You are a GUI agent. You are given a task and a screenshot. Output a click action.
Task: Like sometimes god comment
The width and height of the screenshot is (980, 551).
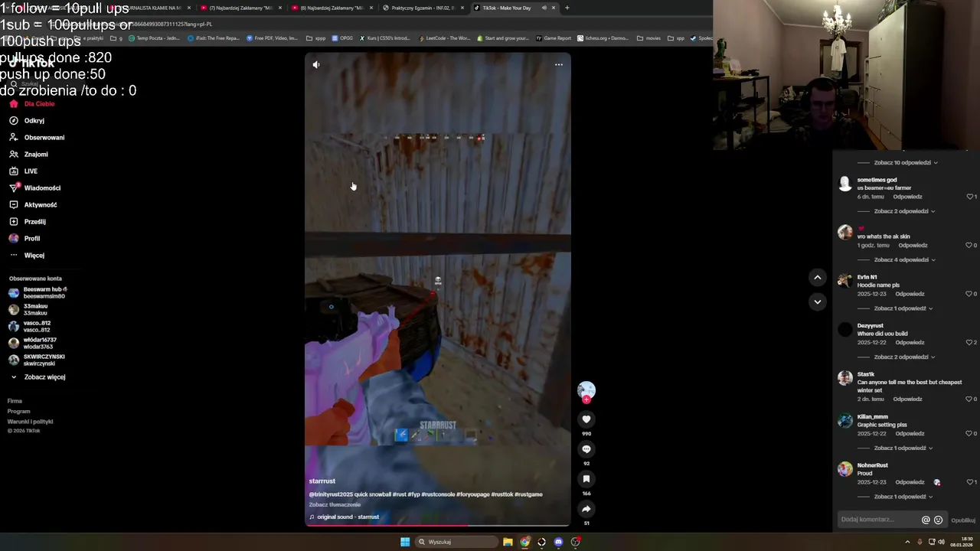[970, 197]
